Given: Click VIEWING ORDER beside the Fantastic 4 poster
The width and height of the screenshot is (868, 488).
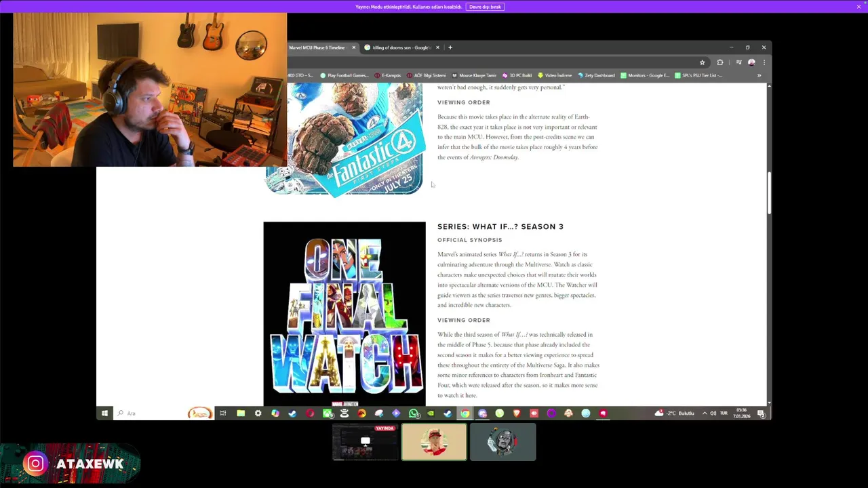Looking at the screenshot, I should [x=464, y=102].
